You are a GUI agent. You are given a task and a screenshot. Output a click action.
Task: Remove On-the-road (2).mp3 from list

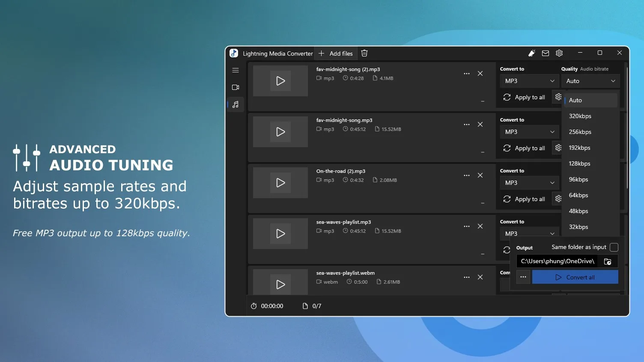pyautogui.click(x=480, y=175)
